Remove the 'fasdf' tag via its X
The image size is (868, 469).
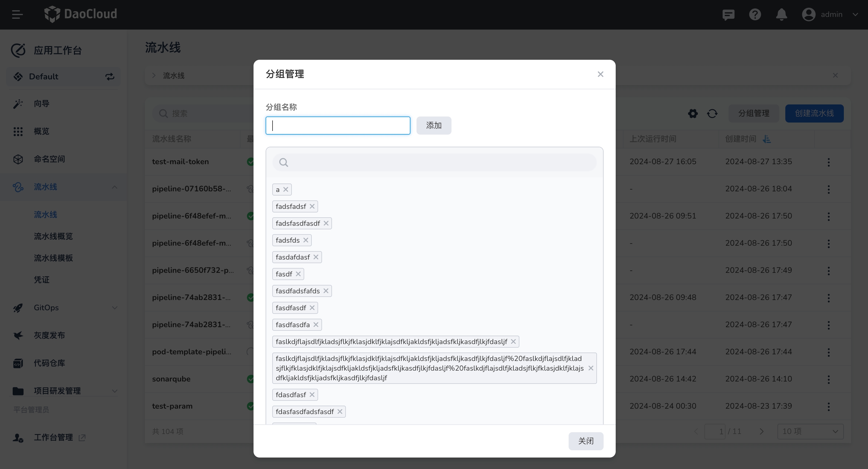pyautogui.click(x=298, y=274)
